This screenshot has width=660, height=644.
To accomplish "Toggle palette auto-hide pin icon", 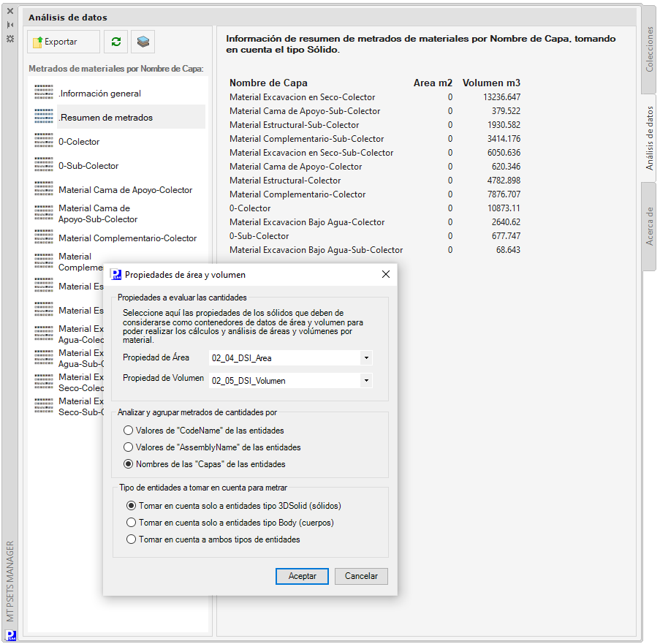I will pos(10,25).
